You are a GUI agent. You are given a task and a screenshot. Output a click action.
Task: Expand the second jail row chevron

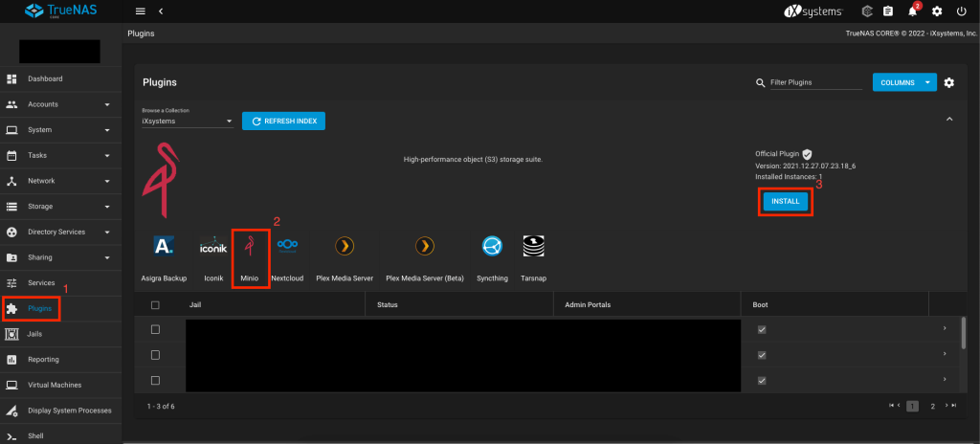click(945, 354)
